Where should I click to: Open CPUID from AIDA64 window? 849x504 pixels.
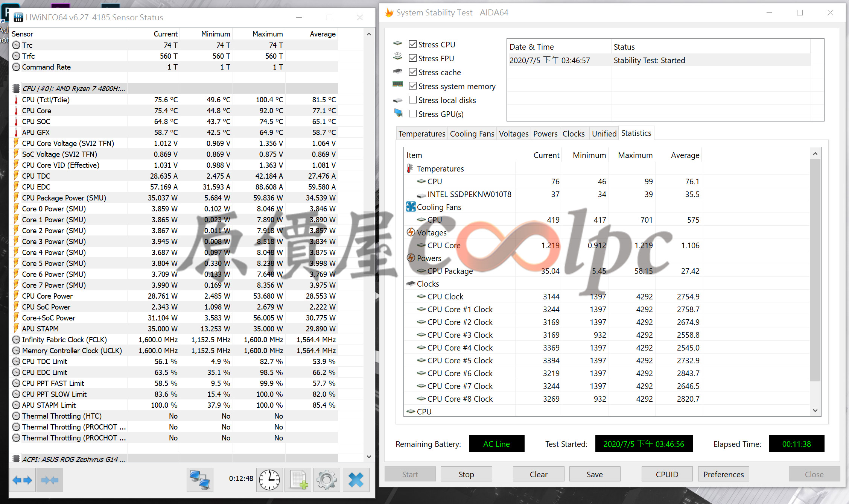667,474
